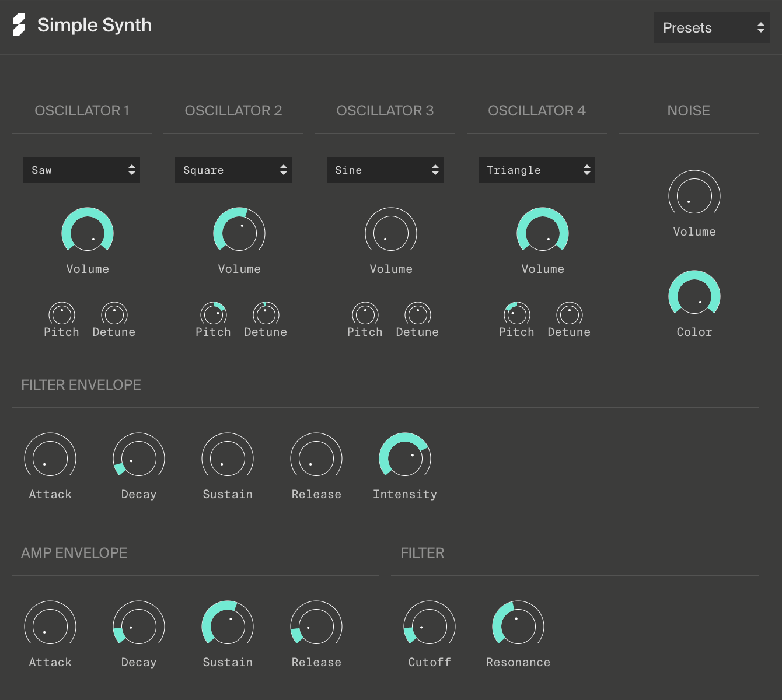Viewport: 782px width, 700px height.
Task: Click the Oscillator 4 Volume knob
Action: point(543,232)
